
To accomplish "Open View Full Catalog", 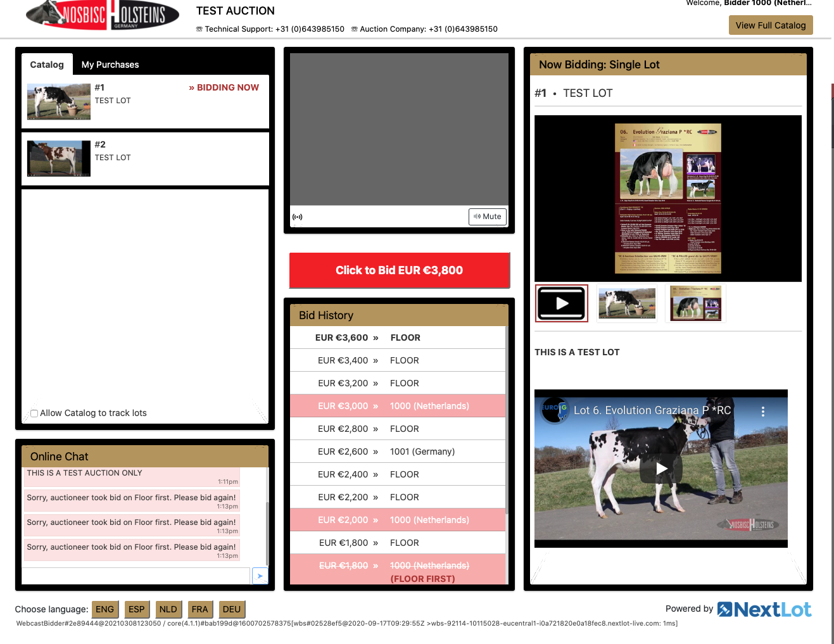I will [770, 25].
